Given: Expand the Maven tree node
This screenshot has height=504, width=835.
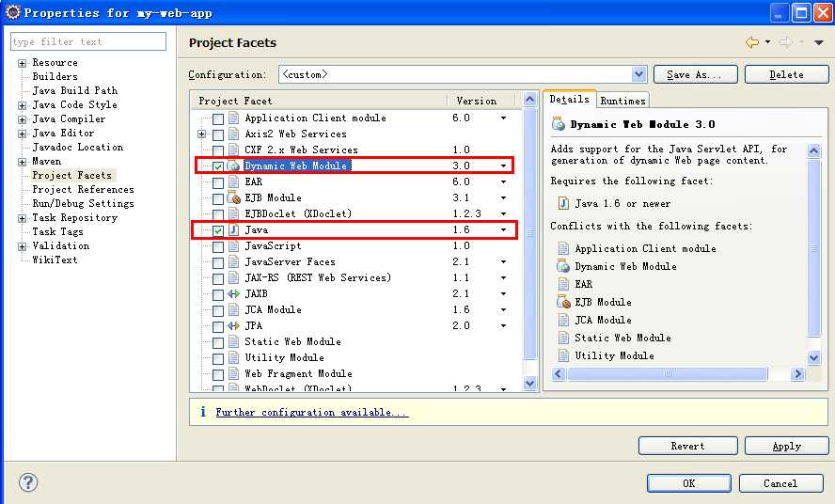Looking at the screenshot, I should coord(22,162).
